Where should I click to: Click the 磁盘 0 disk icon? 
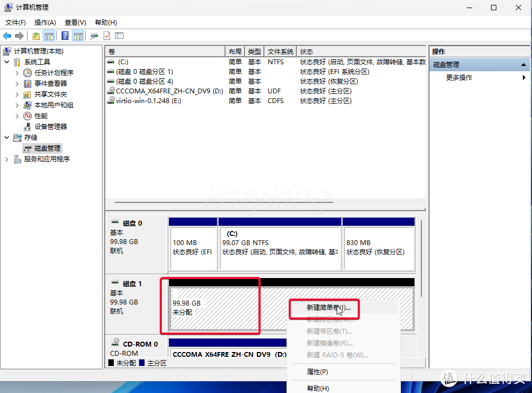115,222
